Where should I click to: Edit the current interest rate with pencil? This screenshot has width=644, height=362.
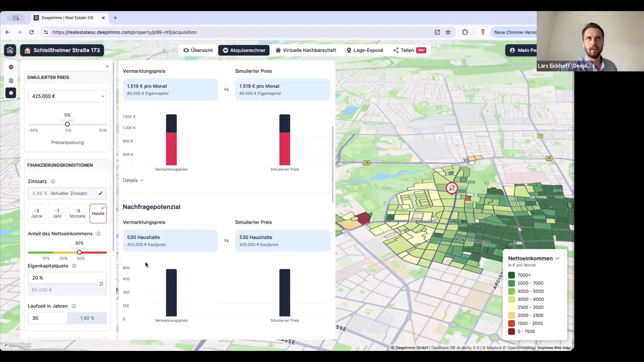[x=101, y=193]
